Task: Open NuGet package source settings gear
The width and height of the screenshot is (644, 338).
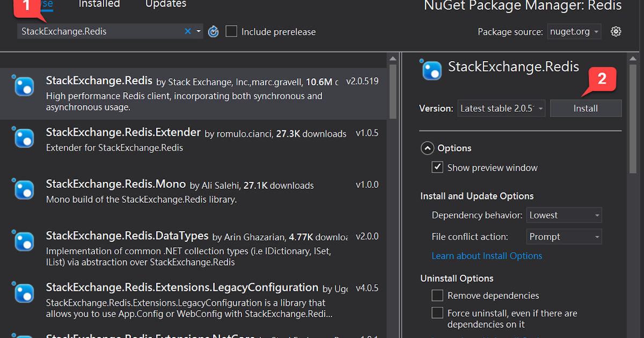Action: coord(616,32)
